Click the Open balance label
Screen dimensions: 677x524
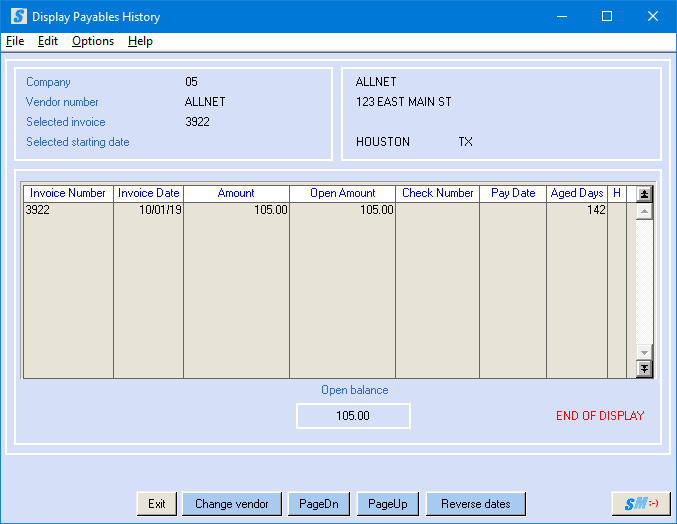point(354,390)
